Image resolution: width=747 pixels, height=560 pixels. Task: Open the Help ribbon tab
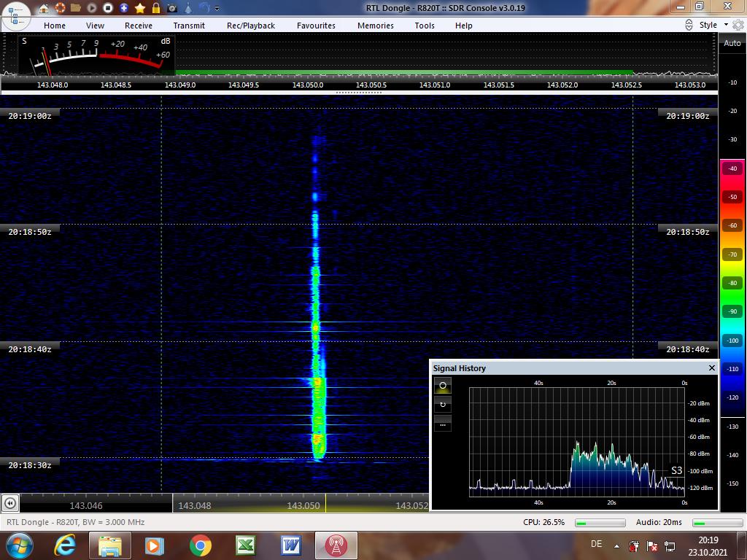(463, 26)
